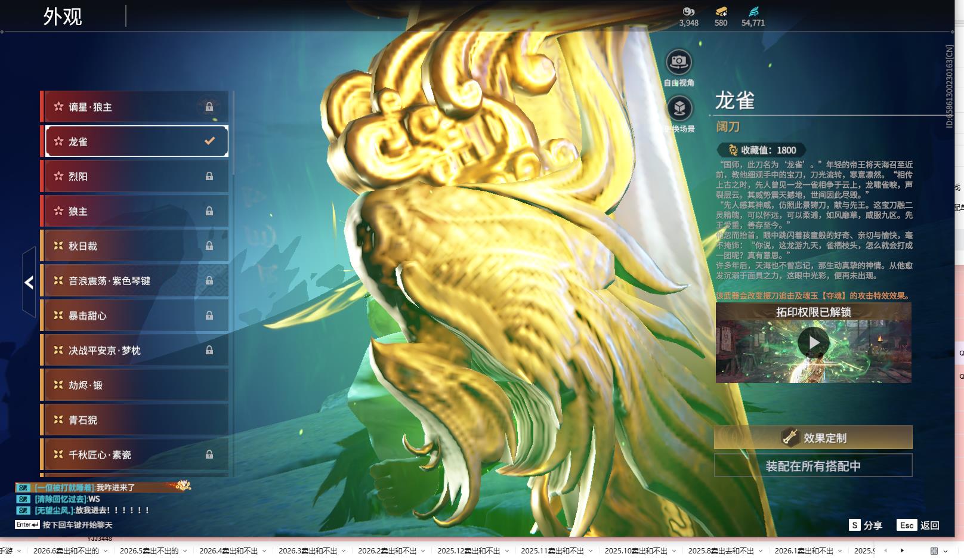
Task: Open dropdown arrow of 2025.12卖出和不出 sheet tab
Action: [507, 551]
